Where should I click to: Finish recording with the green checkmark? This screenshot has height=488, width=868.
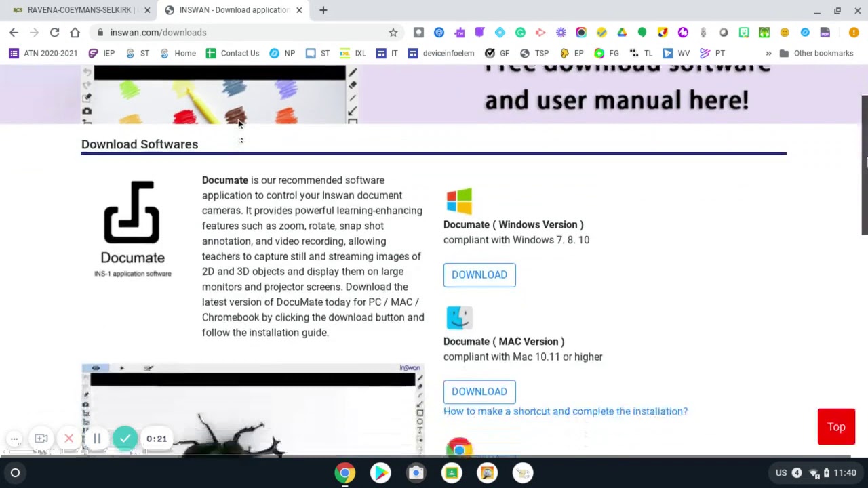pyautogui.click(x=125, y=439)
